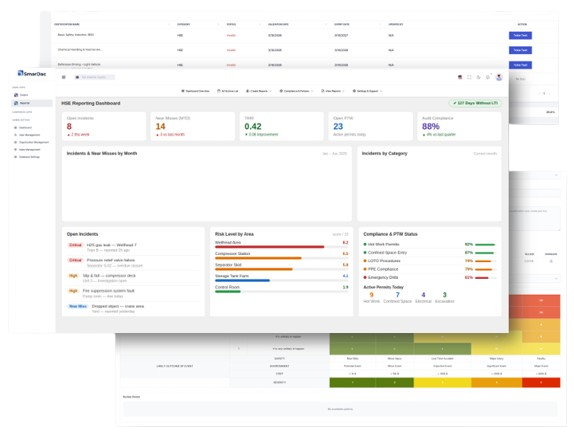574x435 pixels.
Task: Open the Dashboard Overview nav item
Action: pos(195,91)
